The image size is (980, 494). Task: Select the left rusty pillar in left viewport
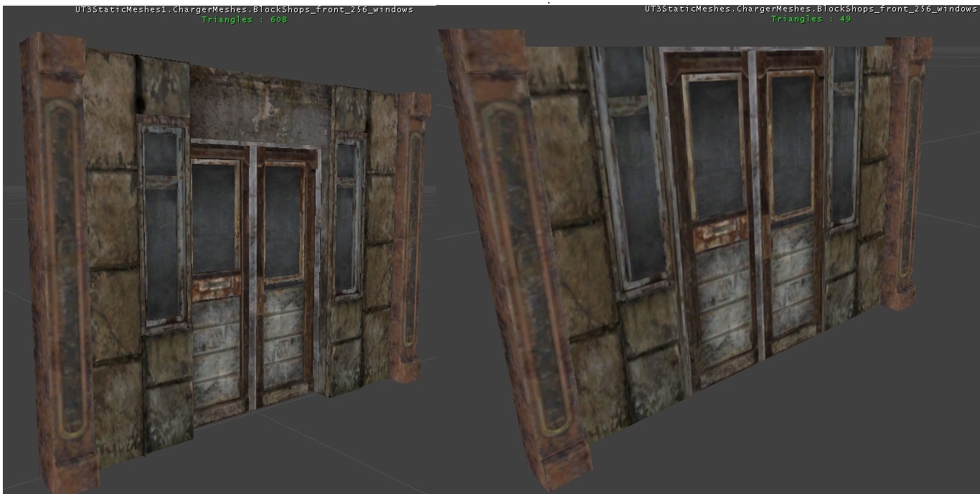click(61, 258)
